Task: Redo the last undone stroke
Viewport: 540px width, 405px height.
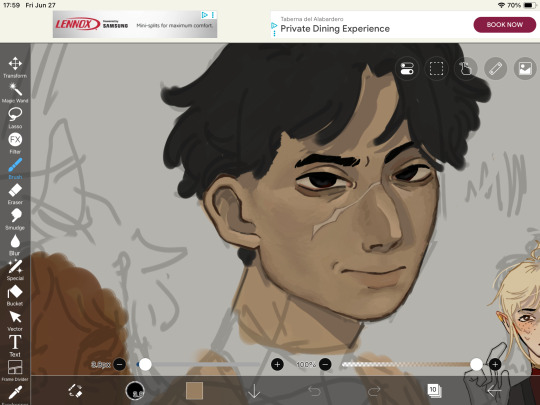Action: pos(374,391)
